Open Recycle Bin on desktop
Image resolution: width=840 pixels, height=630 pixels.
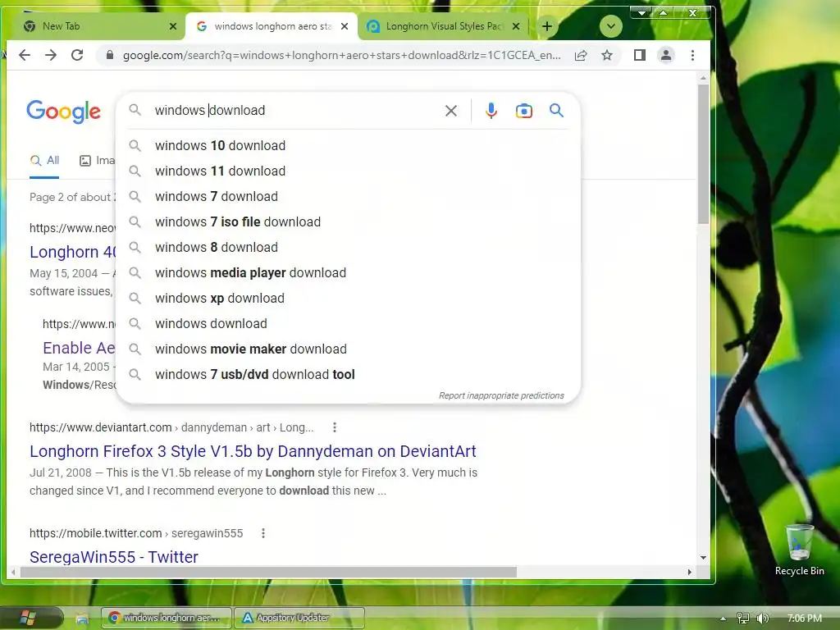(799, 550)
